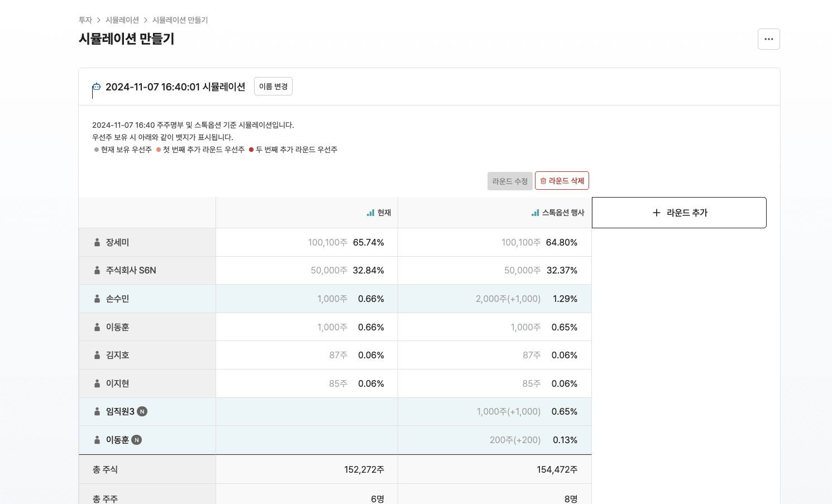Click 라운드 수정 to edit the round
The height and width of the screenshot is (504, 832).
point(509,180)
